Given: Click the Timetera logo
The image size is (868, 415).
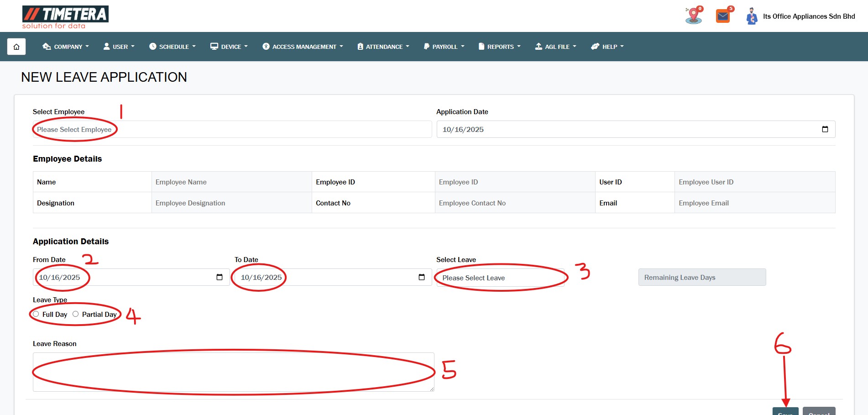Looking at the screenshot, I should coord(65,17).
